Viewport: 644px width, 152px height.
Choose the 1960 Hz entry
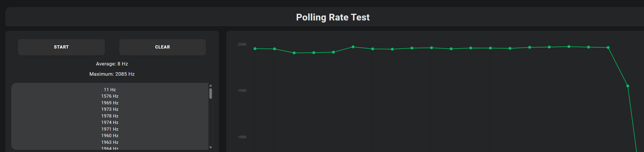coord(110,136)
